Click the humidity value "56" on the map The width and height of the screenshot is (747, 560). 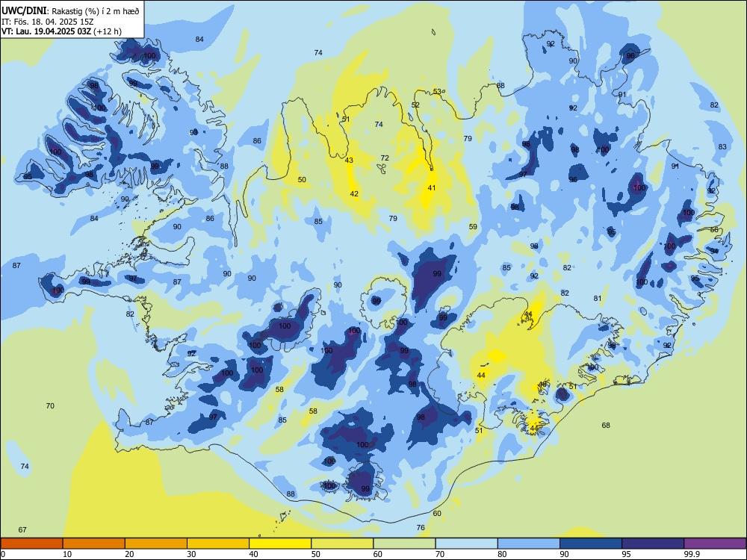pyautogui.click(x=714, y=229)
